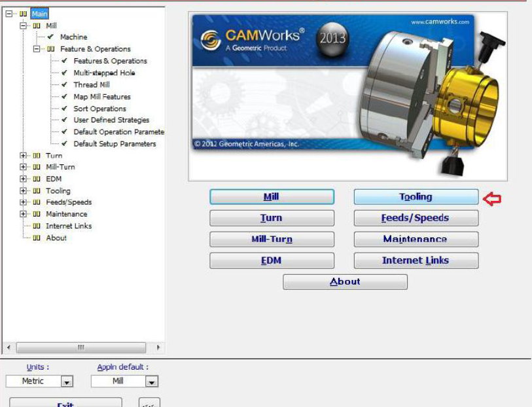Open the Feeds/Speeds section button
This screenshot has width=532, height=407.
point(416,218)
